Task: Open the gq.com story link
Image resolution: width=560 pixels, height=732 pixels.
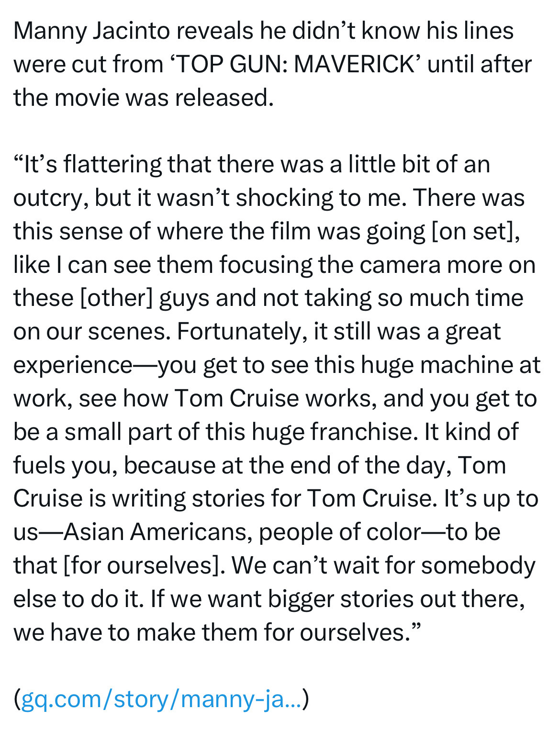Action: [x=161, y=698]
